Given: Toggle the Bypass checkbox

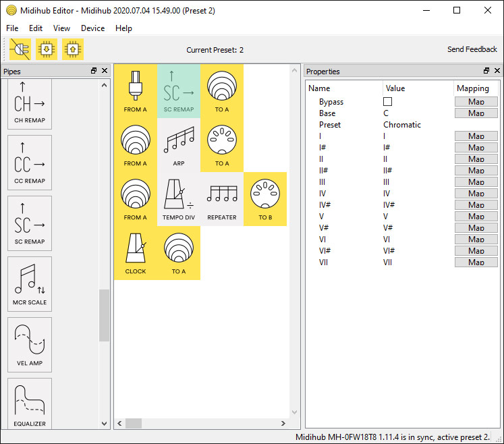Looking at the screenshot, I should point(387,102).
